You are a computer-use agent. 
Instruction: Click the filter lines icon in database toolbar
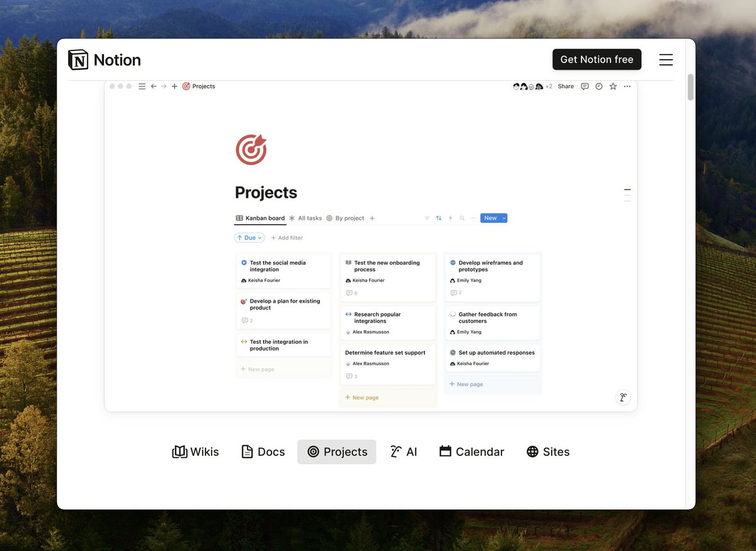click(427, 218)
